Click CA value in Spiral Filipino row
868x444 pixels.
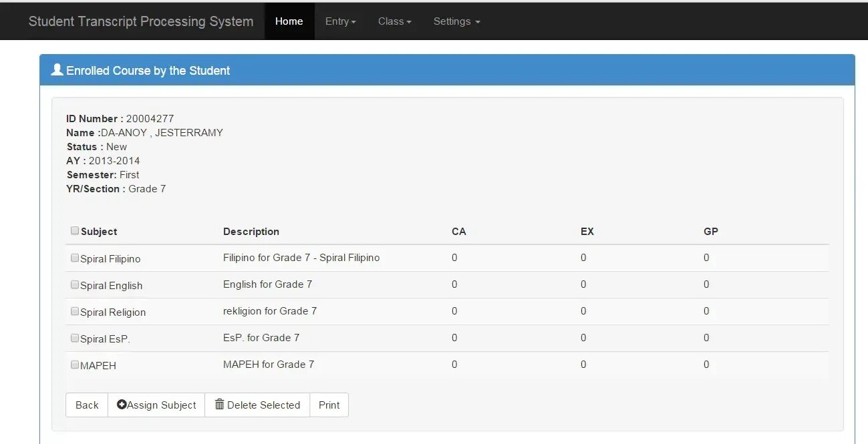454,258
